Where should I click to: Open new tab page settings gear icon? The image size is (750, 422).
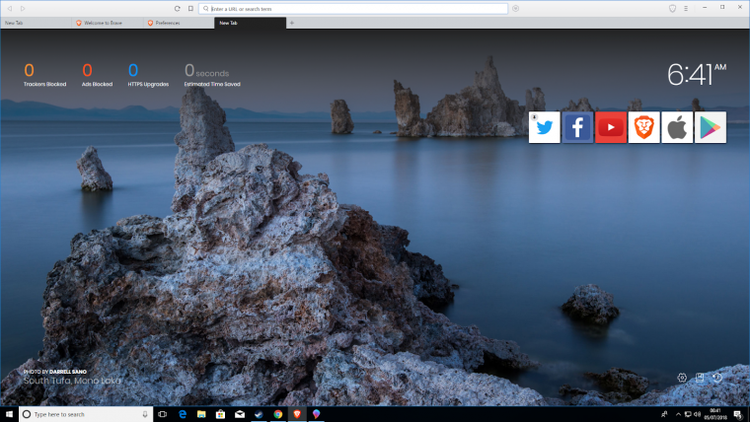(x=682, y=378)
